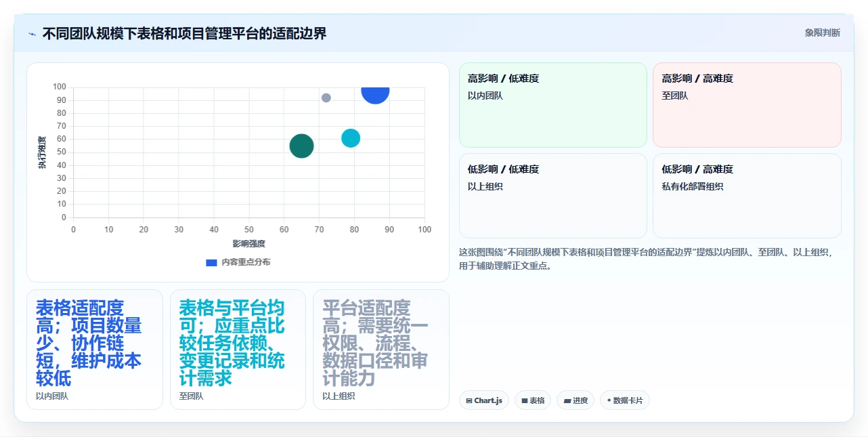Screen dimensions: 868x437
Task: Open the 低影响 / 高难度 quadrant card
Action: (747, 196)
